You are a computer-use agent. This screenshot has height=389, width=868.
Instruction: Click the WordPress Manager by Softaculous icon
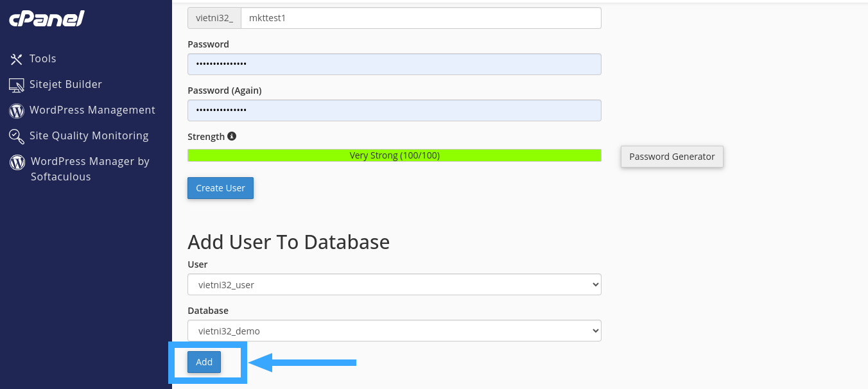click(x=17, y=162)
